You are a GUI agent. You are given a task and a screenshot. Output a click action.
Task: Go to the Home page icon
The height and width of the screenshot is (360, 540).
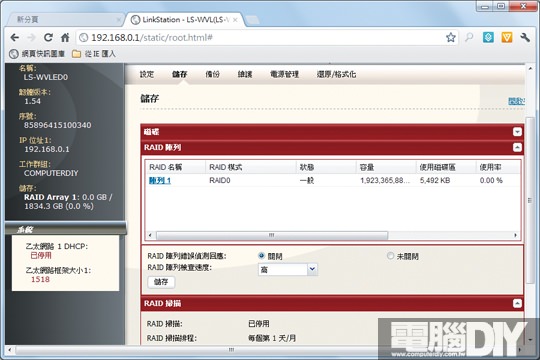pyautogui.click(x=65, y=38)
